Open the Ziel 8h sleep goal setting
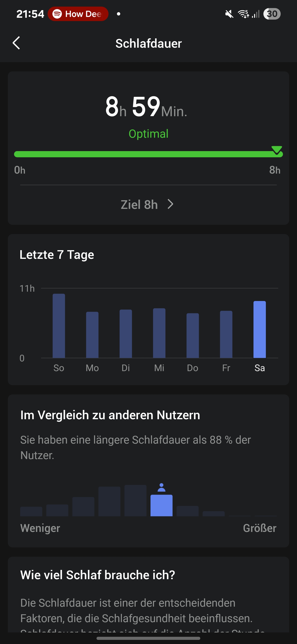 pos(139,205)
